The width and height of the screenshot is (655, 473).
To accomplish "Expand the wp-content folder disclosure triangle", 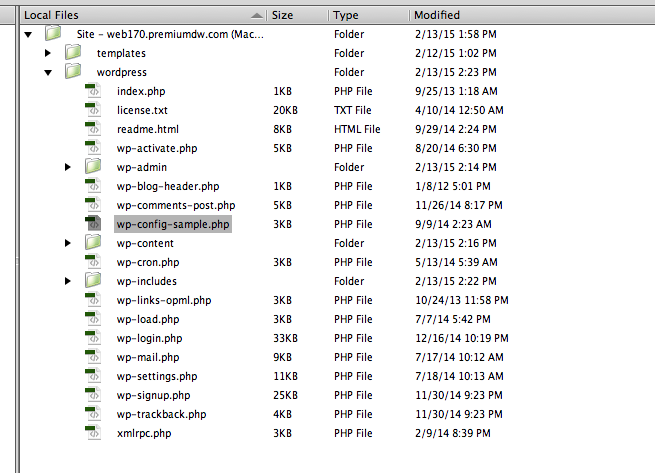I will pyautogui.click(x=68, y=243).
